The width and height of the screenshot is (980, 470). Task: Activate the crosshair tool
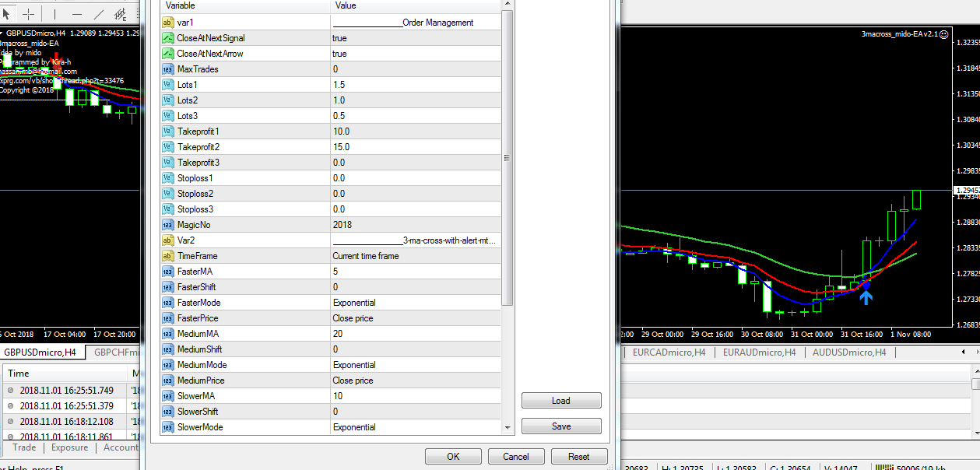29,14
